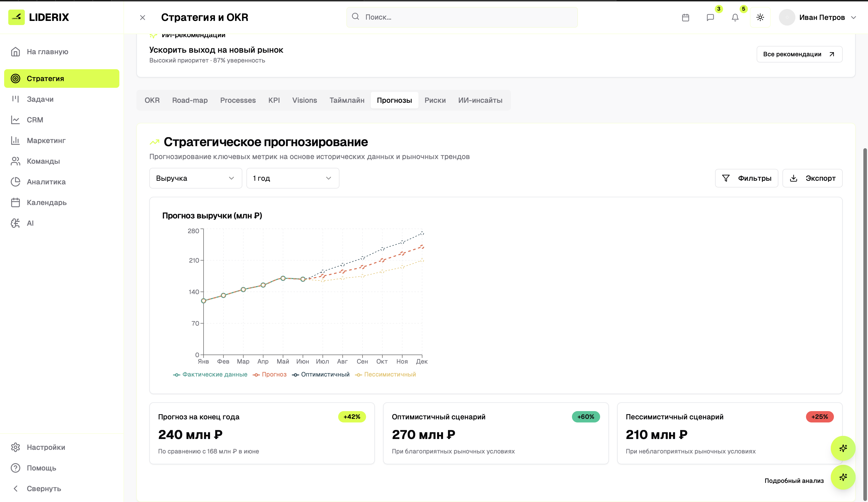The image size is (868, 502).
Task: Click the +42% badge on forecast card
Action: tap(352, 417)
